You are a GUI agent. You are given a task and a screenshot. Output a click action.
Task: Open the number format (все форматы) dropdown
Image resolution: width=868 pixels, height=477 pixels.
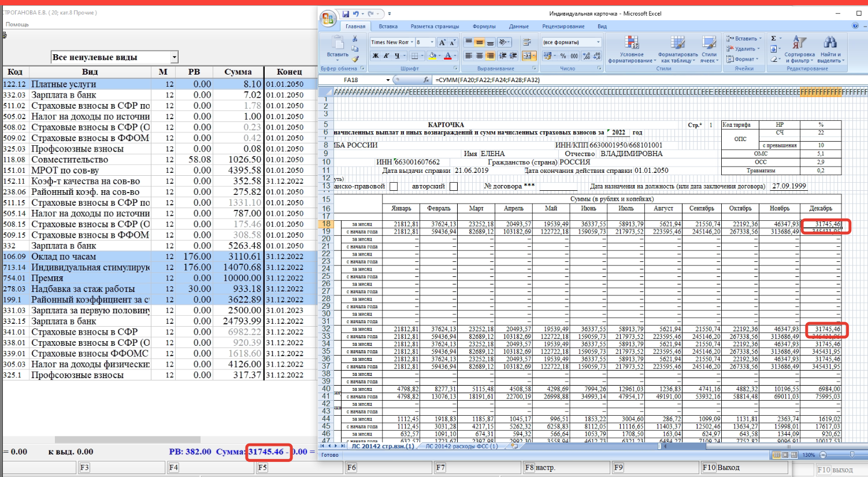click(x=598, y=42)
